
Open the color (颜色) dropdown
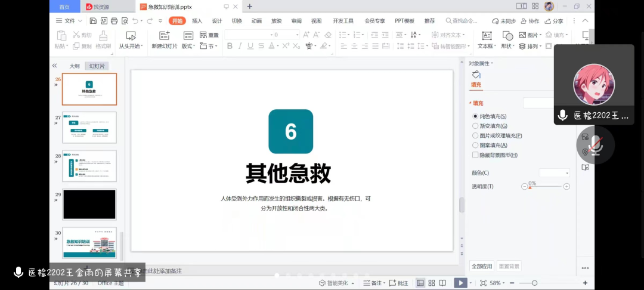[555, 173]
